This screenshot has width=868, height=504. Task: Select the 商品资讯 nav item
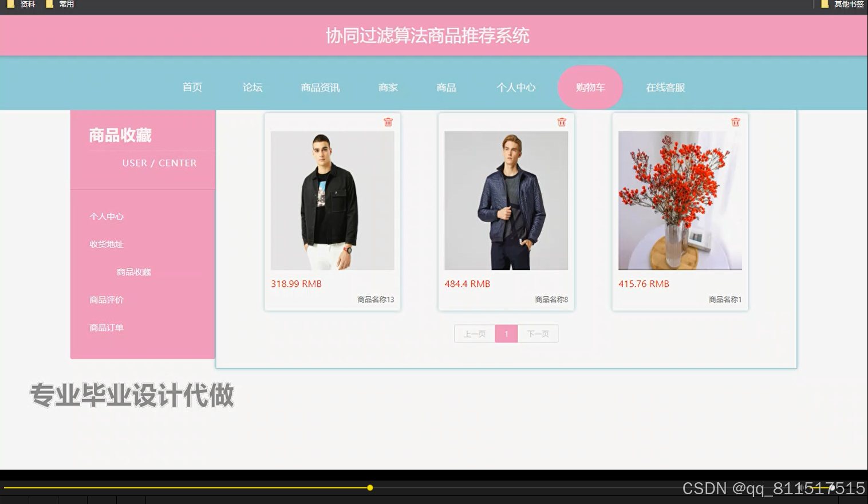pos(319,87)
